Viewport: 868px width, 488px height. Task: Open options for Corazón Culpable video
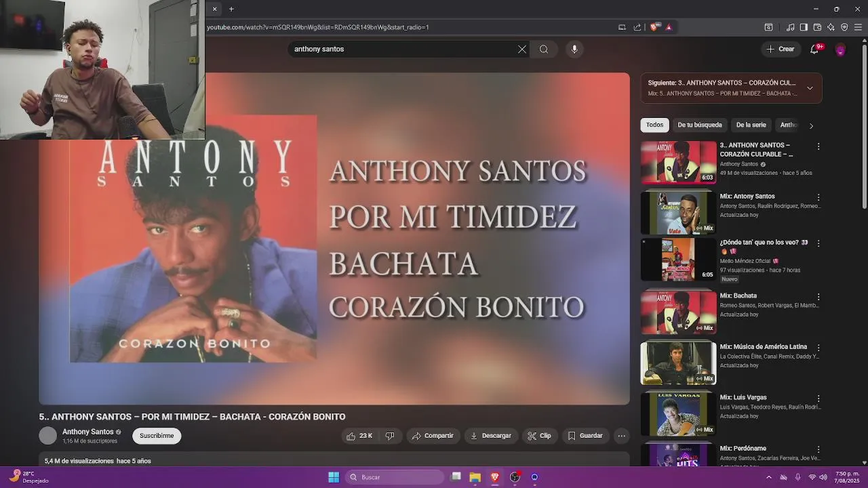point(818,146)
